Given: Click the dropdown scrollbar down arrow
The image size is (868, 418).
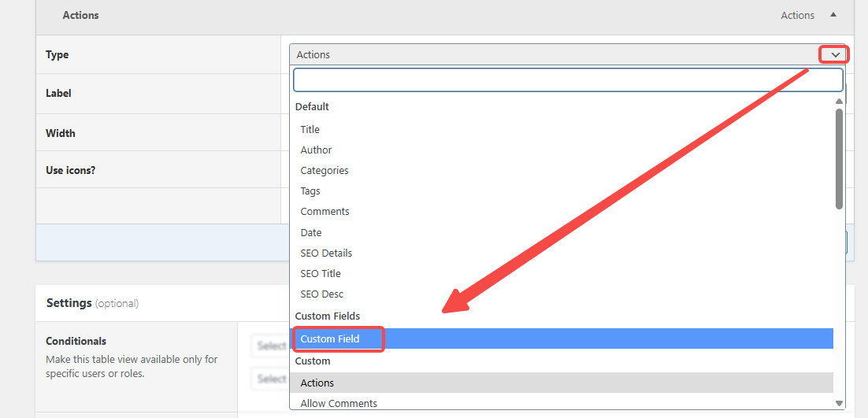Looking at the screenshot, I should [x=839, y=403].
